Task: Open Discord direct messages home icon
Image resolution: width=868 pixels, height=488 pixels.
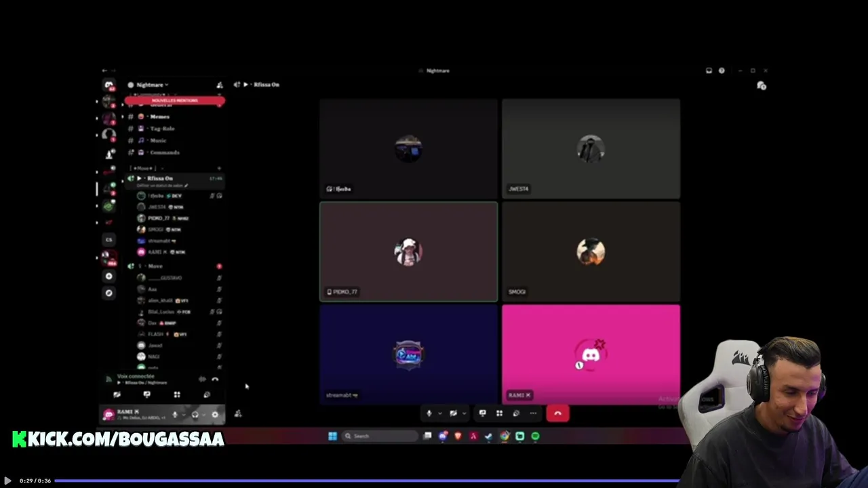Action: [x=108, y=85]
